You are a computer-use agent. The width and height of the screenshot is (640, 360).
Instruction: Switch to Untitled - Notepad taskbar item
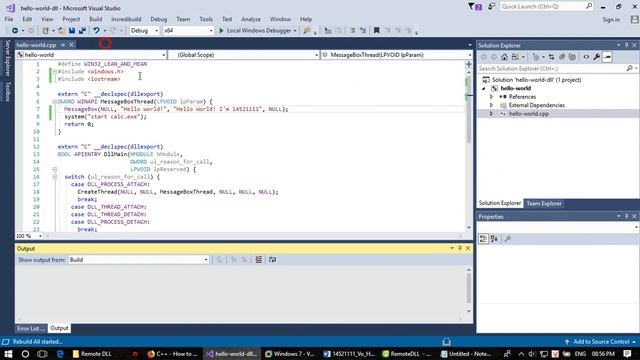pyautogui.click(x=466, y=353)
